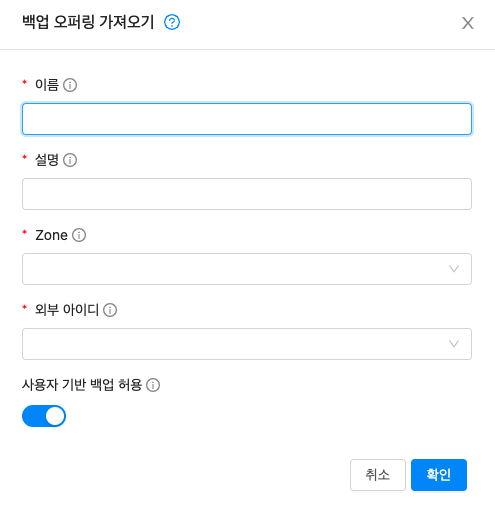The image size is (495, 510).
Task: Click the info icon next to 이름
Action: tap(70, 85)
